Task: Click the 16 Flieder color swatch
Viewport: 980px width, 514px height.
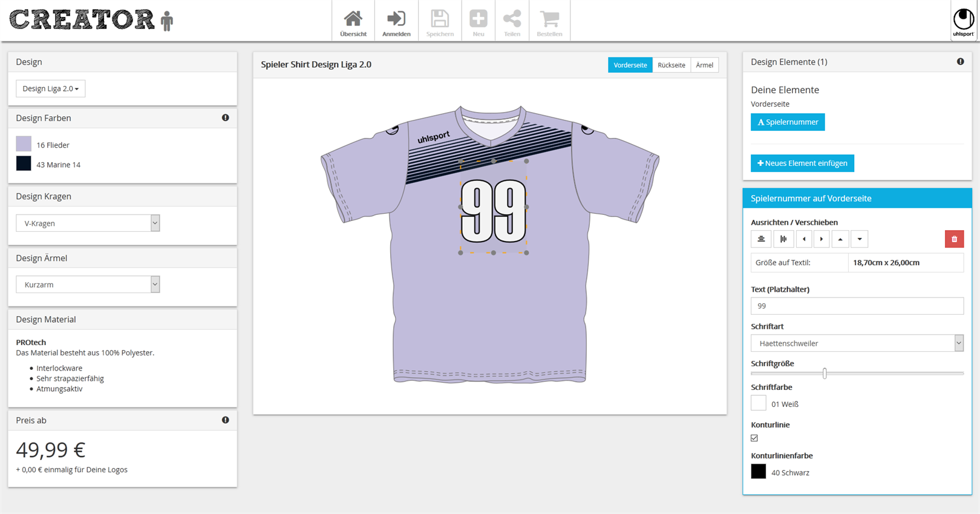Action: pos(24,144)
